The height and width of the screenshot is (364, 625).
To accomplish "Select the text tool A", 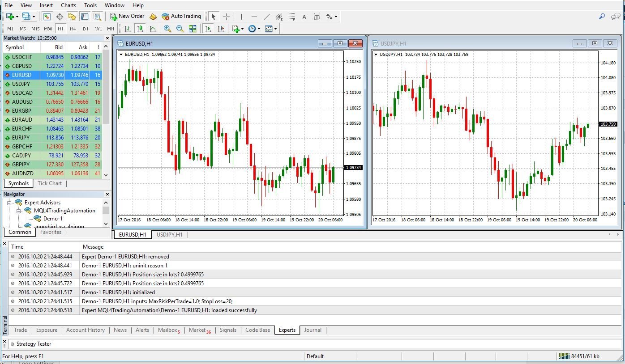I will click(x=304, y=17).
